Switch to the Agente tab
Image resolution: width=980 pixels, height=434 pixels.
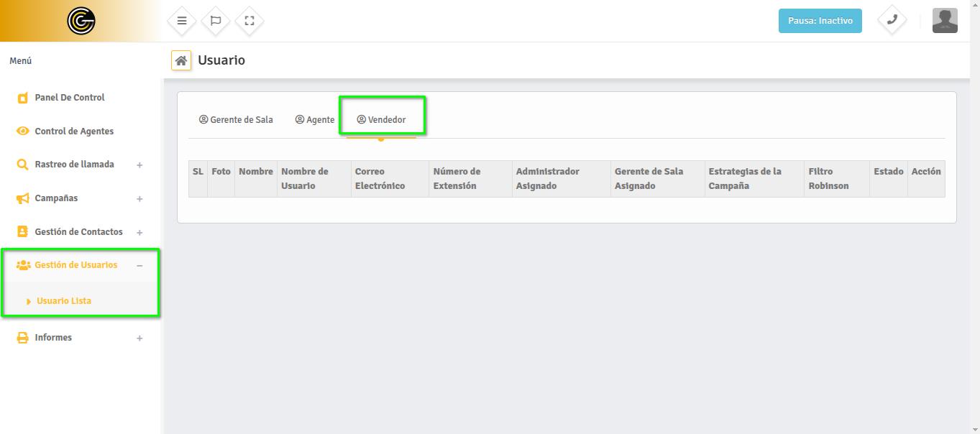[315, 120]
